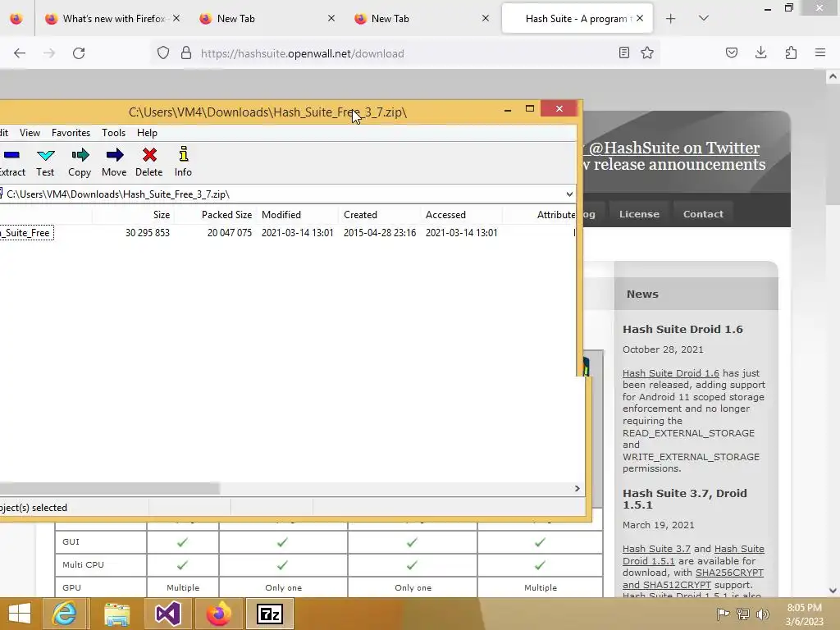The image size is (840, 630).
Task: Click the Extract toolbar icon in 7-Zip
Action: (11, 162)
